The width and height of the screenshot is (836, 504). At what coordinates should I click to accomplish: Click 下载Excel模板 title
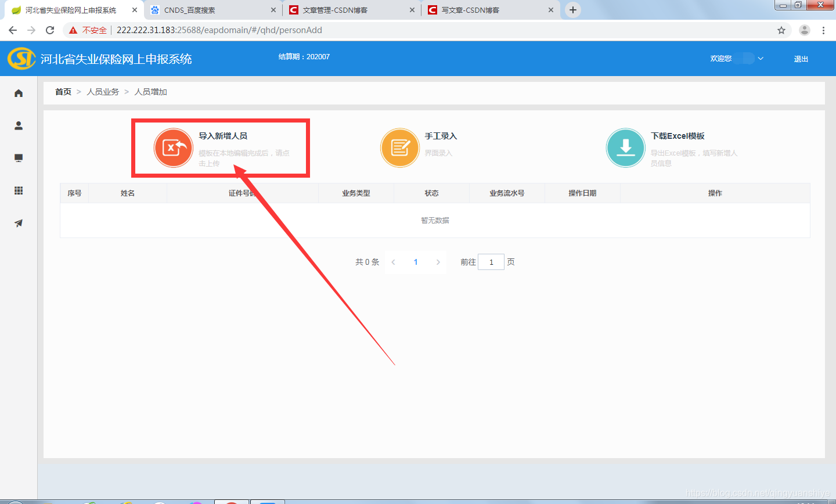678,136
